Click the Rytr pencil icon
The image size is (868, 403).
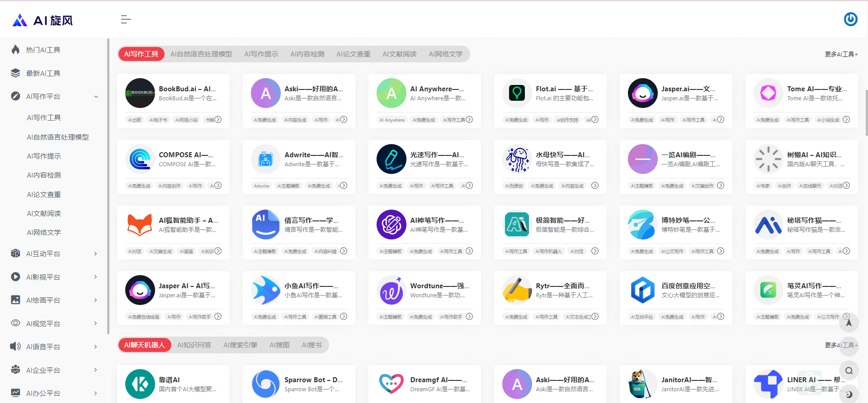517,290
